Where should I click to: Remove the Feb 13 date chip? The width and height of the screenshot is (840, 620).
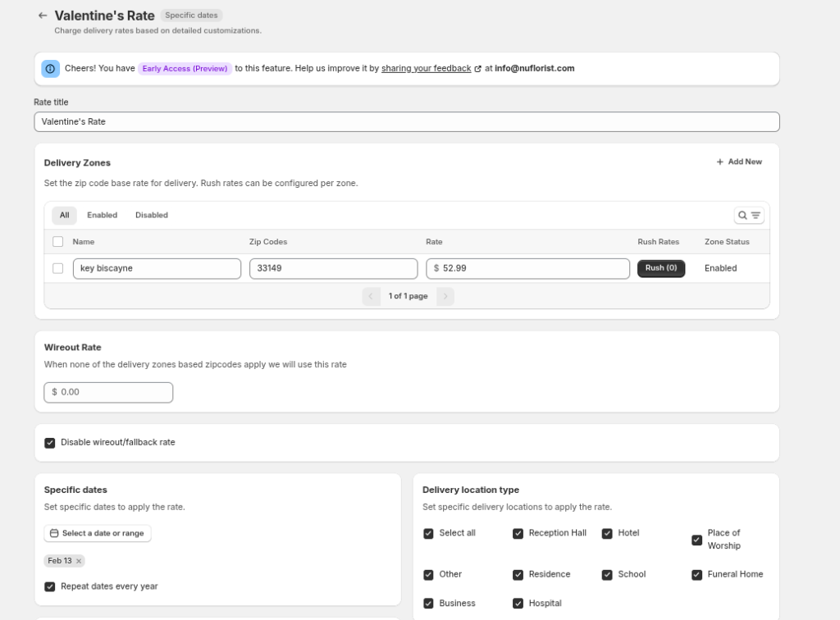pos(79,561)
